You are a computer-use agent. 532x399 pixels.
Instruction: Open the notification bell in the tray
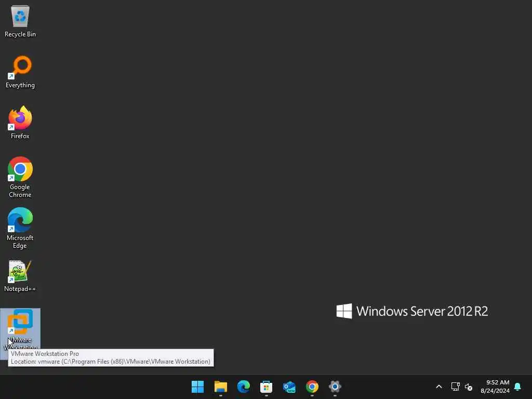tap(518, 387)
